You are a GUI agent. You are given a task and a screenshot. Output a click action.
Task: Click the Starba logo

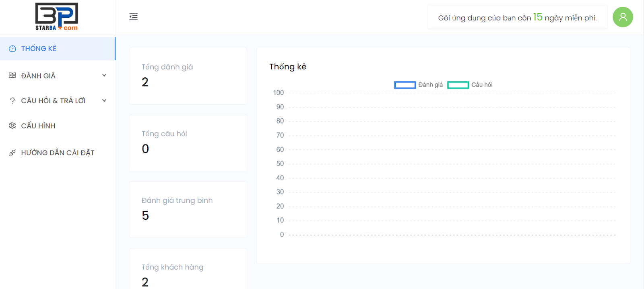[x=57, y=17]
